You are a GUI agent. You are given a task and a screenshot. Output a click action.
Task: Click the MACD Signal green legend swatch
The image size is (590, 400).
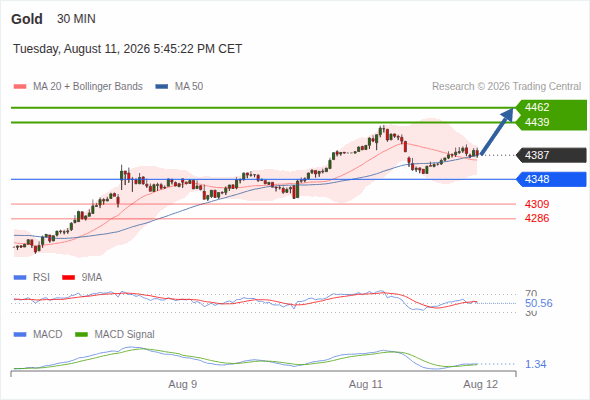click(81, 335)
